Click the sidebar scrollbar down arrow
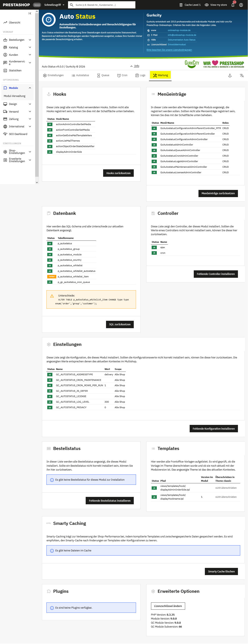 pos(37,182)
